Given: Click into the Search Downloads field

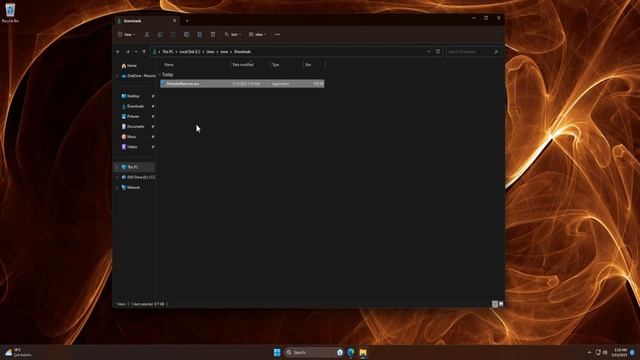Looking at the screenshot, I should point(473,52).
